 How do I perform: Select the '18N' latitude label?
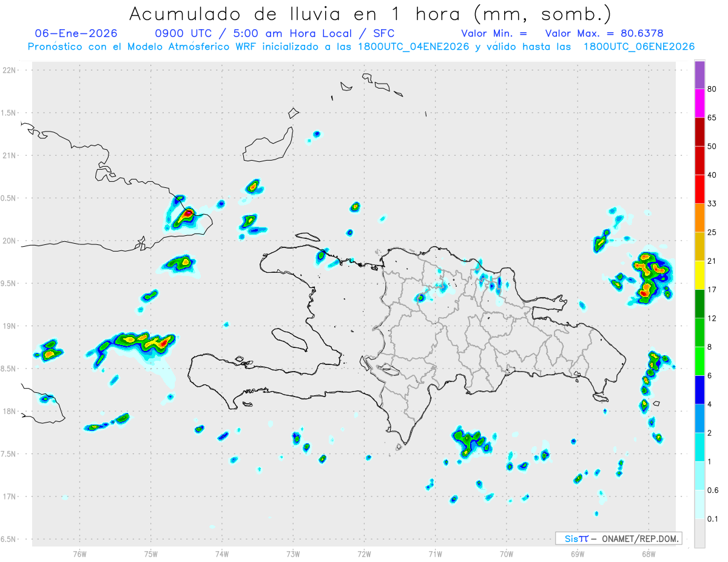pyautogui.click(x=8, y=412)
